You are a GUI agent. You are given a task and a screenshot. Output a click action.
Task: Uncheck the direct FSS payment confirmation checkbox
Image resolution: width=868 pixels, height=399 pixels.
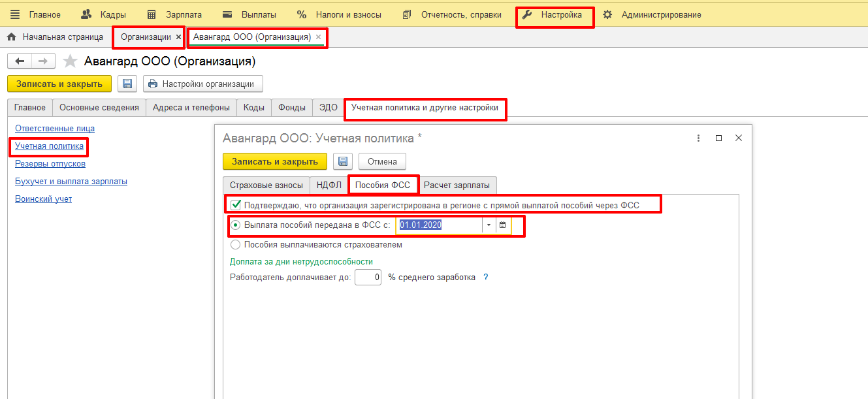pos(236,205)
